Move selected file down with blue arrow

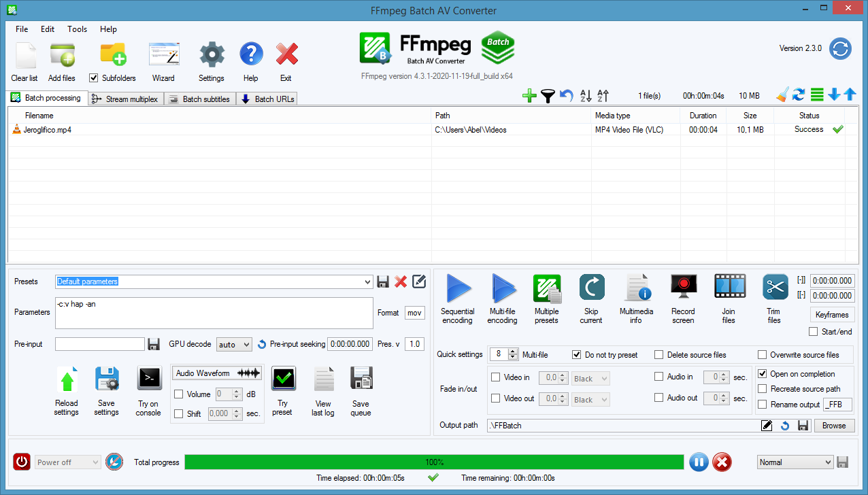click(834, 95)
